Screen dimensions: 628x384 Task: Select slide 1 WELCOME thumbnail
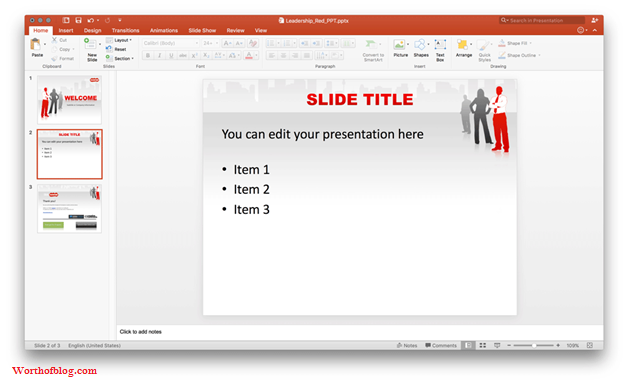tap(69, 100)
